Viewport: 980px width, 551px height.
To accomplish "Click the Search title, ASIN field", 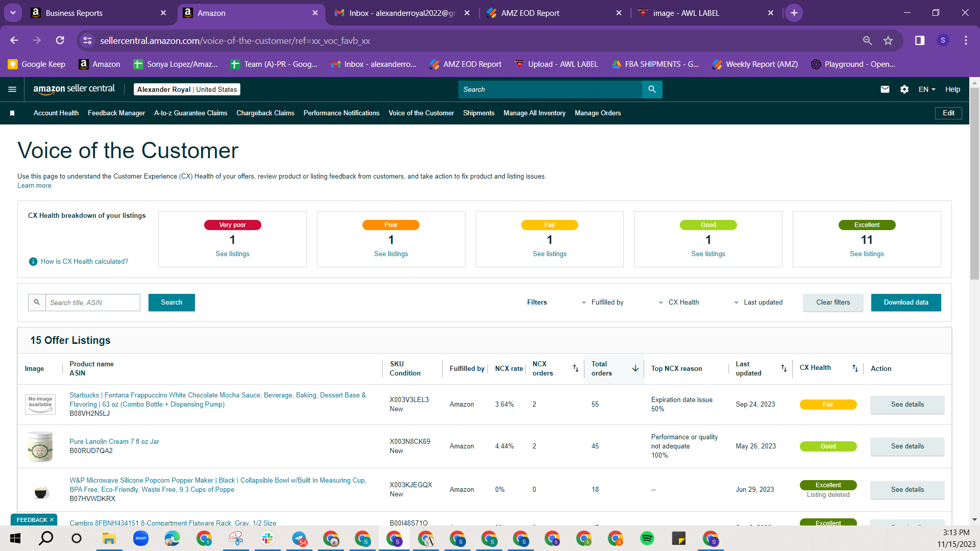I will click(x=93, y=303).
